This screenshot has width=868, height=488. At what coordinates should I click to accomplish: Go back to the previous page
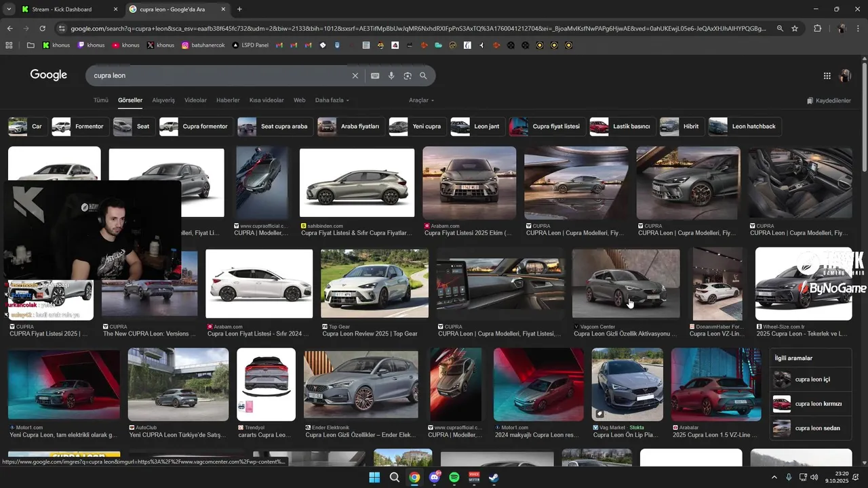tap(9, 28)
